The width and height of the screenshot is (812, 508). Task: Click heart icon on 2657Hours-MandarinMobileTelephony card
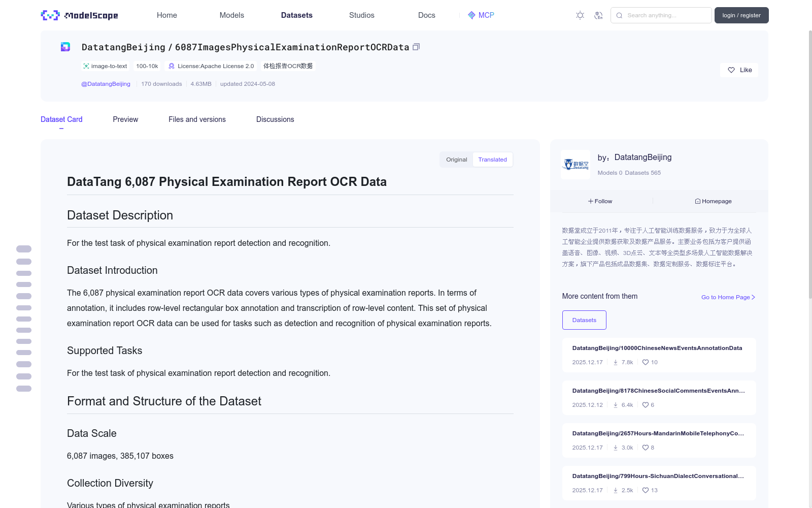pyautogui.click(x=646, y=448)
